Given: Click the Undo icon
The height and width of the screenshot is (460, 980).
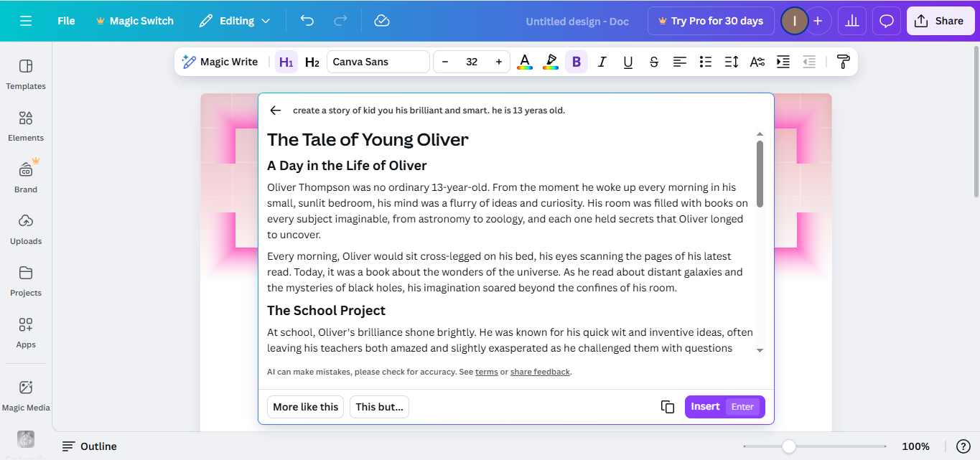Looking at the screenshot, I should point(307,21).
